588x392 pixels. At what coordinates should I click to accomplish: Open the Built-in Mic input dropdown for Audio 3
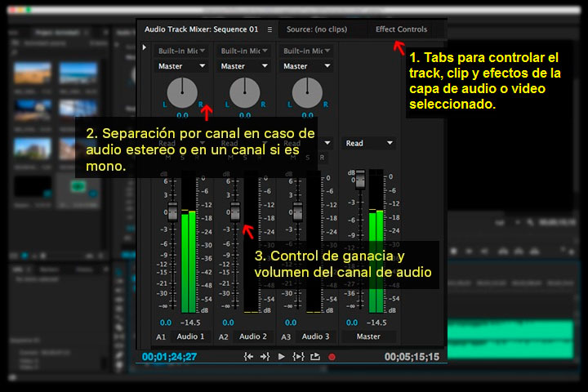click(307, 51)
